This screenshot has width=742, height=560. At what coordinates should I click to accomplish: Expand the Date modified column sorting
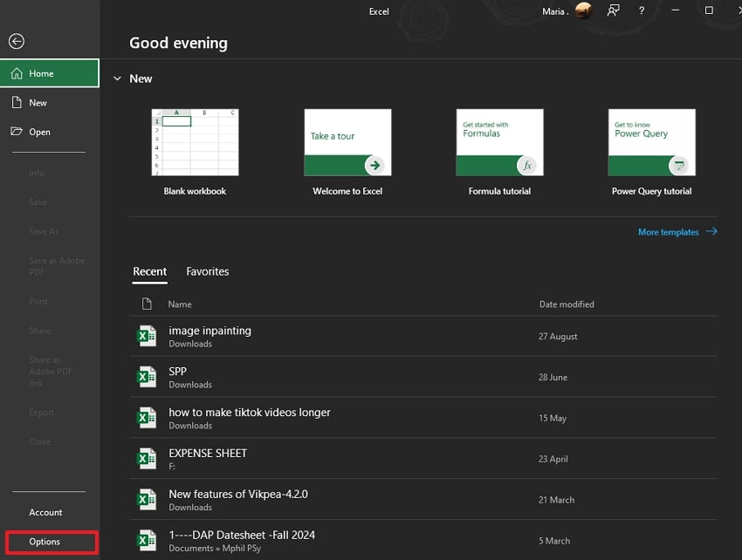tap(566, 304)
